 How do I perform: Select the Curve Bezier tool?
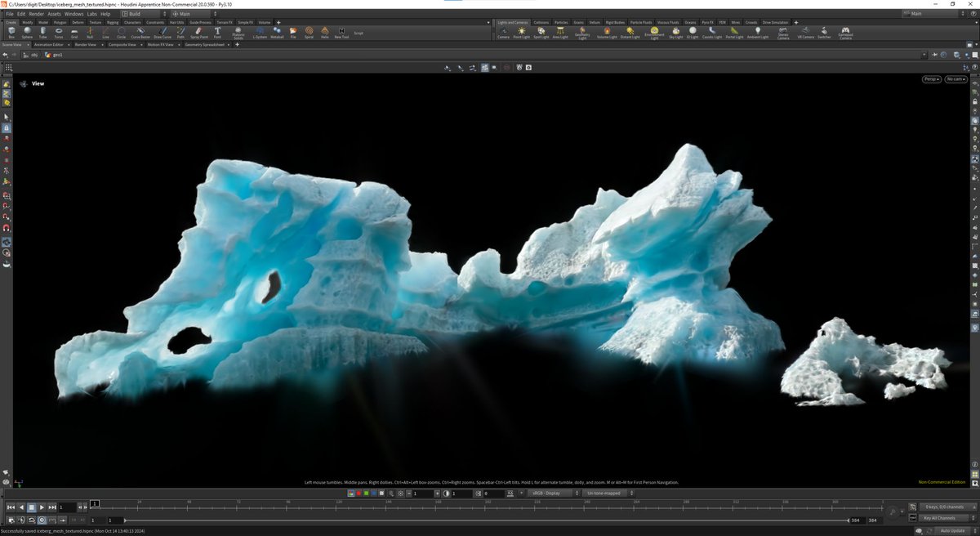click(x=140, y=33)
